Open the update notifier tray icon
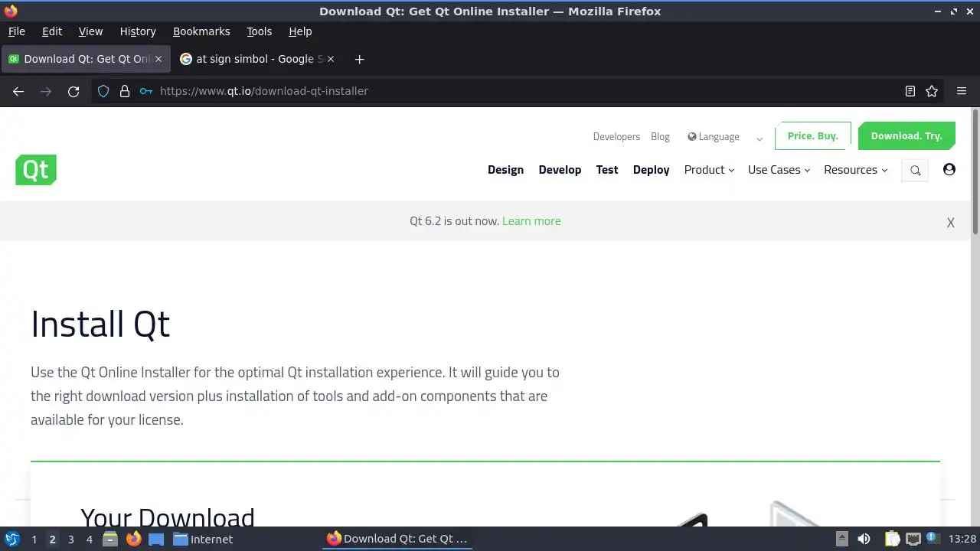The image size is (980, 551). (x=932, y=538)
